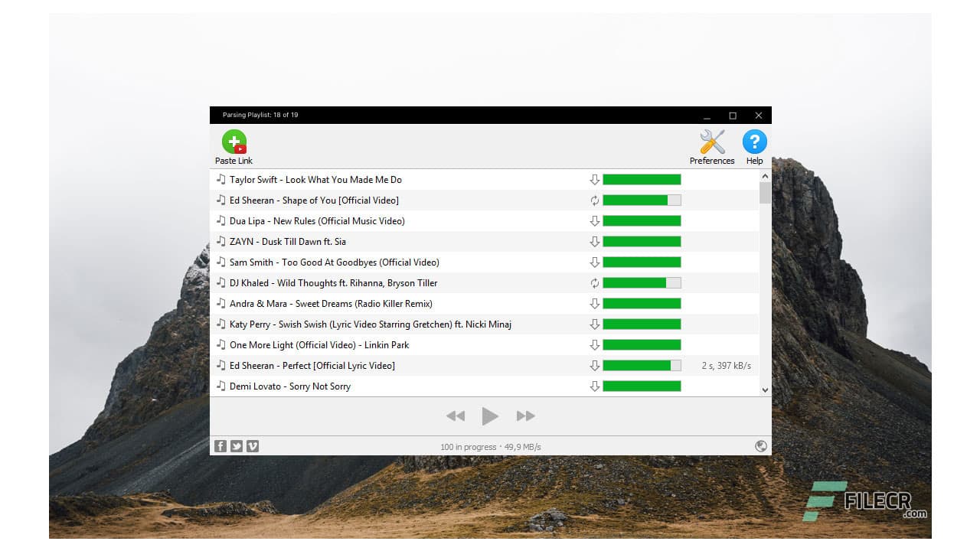The image size is (980, 551).
Task: Click the download arrow on Taylor Swift track
Action: tap(595, 179)
